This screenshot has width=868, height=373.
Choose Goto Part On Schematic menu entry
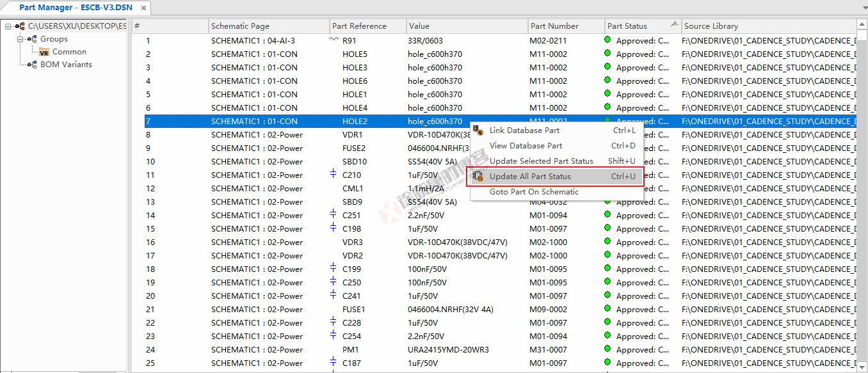(x=534, y=192)
